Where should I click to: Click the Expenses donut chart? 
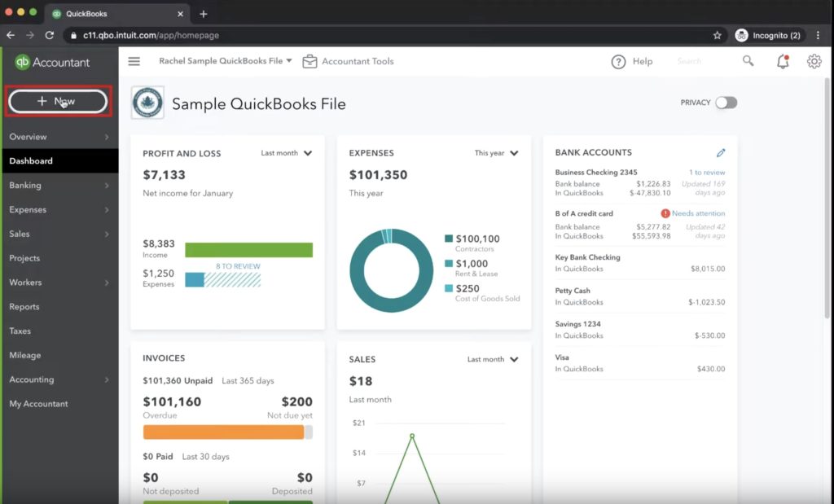[391, 270]
